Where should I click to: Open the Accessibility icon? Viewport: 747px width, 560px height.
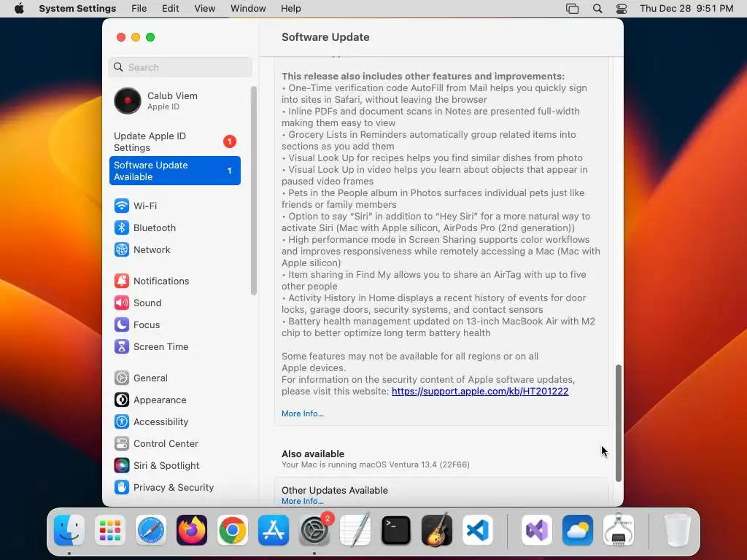coord(122,422)
